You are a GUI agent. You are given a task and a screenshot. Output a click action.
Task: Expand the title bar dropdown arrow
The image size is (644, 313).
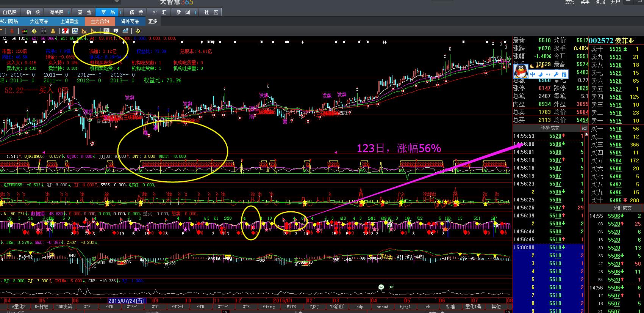(117, 2)
